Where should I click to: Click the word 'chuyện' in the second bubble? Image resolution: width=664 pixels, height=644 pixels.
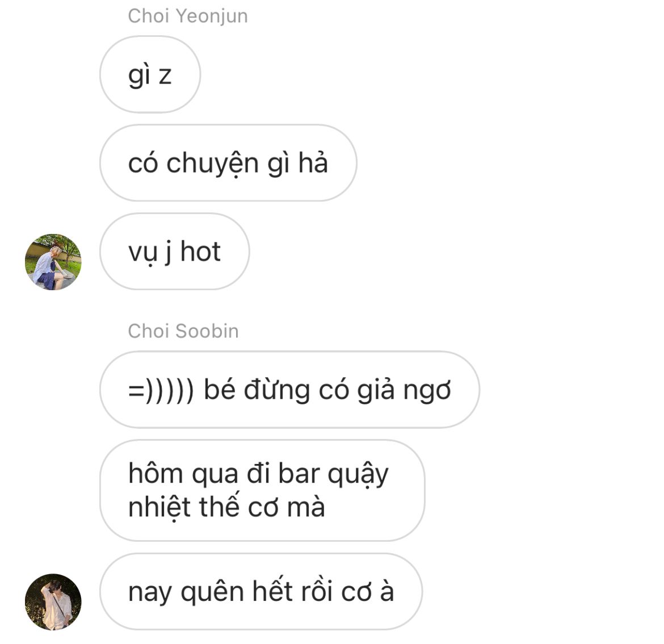coord(213,164)
